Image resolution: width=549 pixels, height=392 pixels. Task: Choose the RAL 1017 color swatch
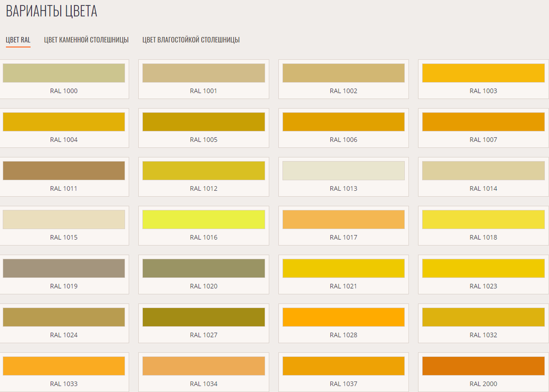pos(344,220)
